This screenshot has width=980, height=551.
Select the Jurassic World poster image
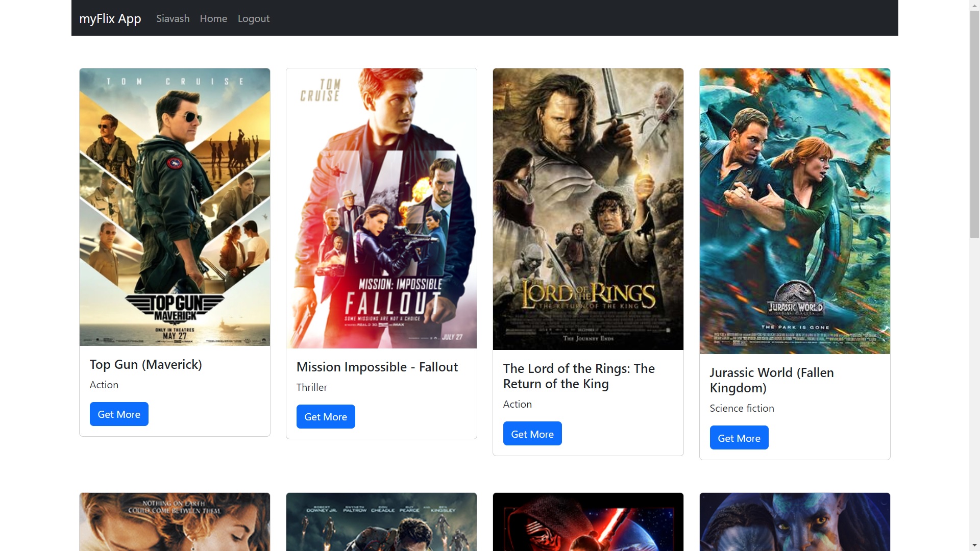click(x=795, y=211)
